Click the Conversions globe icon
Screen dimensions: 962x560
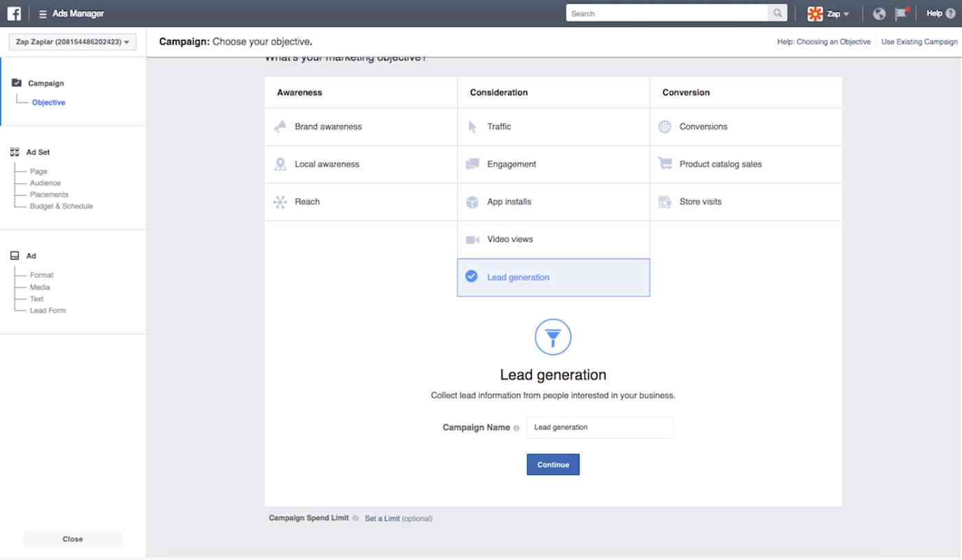point(664,126)
